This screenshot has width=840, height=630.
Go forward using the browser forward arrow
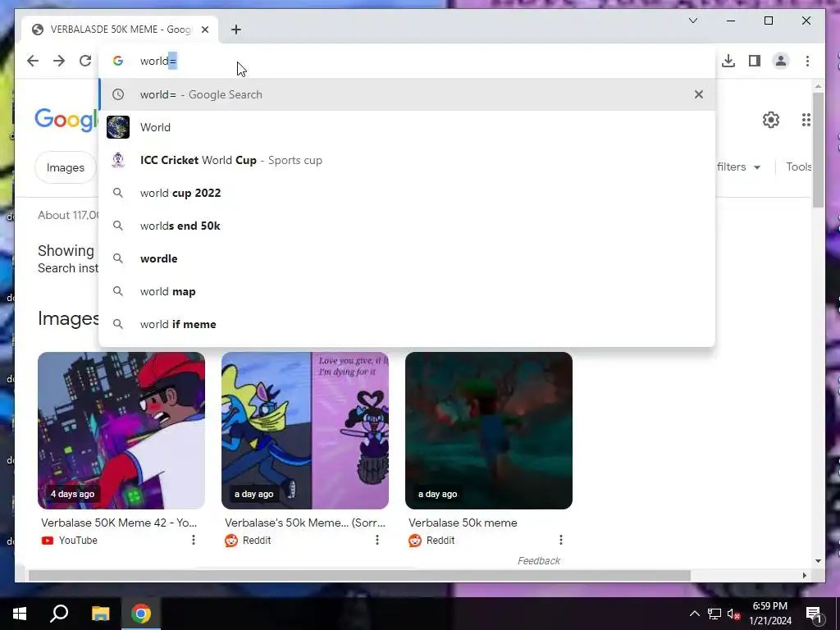tap(59, 61)
